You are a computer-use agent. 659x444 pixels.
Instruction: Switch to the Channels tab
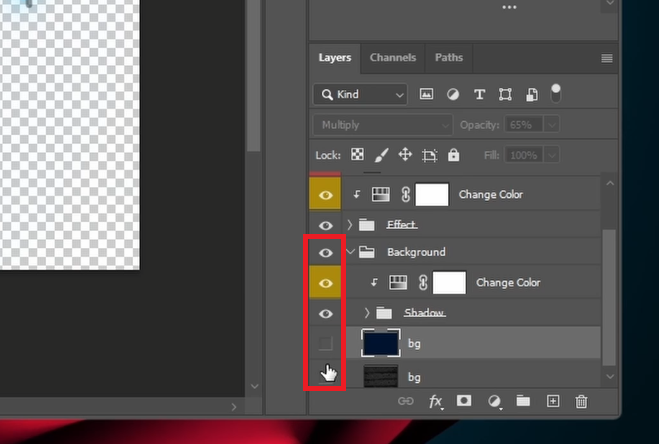coord(393,58)
